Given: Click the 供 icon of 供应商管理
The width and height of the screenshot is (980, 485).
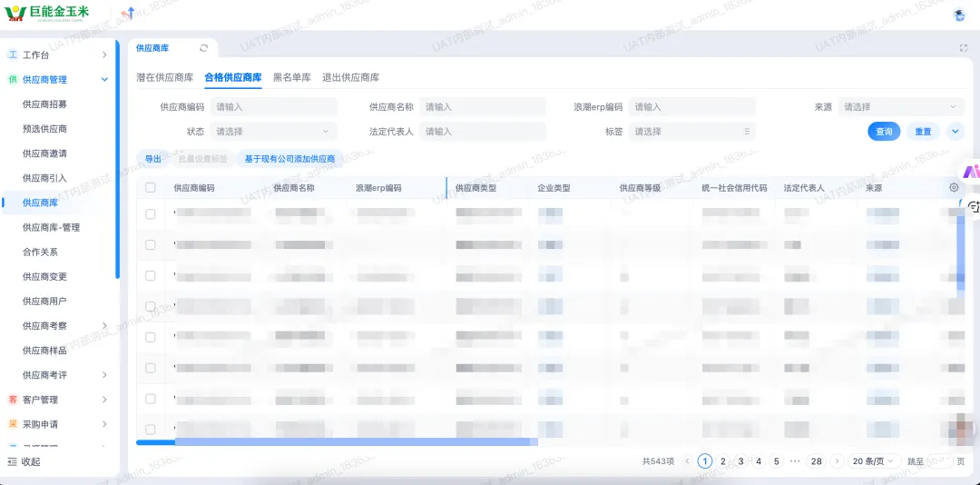Looking at the screenshot, I should tap(13, 80).
